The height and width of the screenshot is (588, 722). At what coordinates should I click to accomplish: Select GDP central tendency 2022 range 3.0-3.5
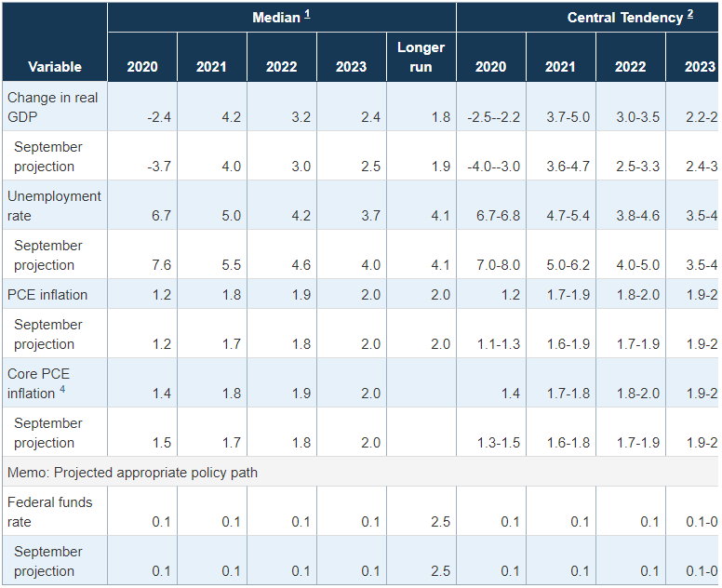pyautogui.click(x=637, y=117)
